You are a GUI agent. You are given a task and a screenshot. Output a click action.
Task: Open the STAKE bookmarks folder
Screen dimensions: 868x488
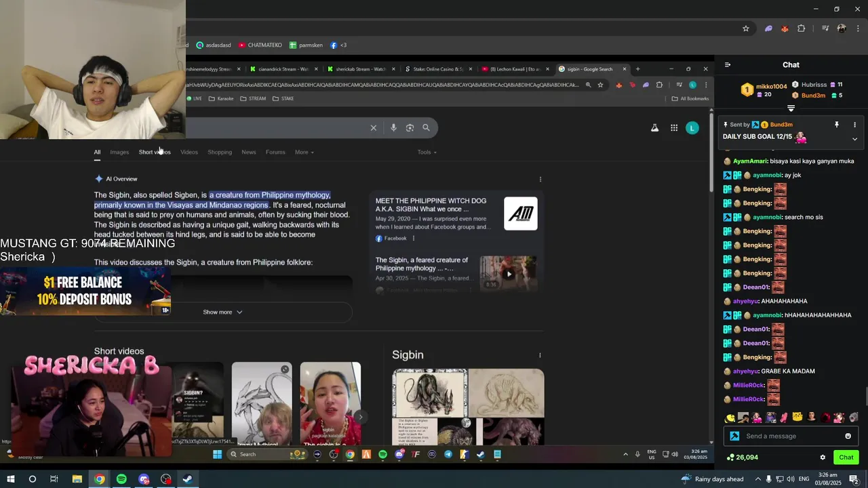pos(283,98)
